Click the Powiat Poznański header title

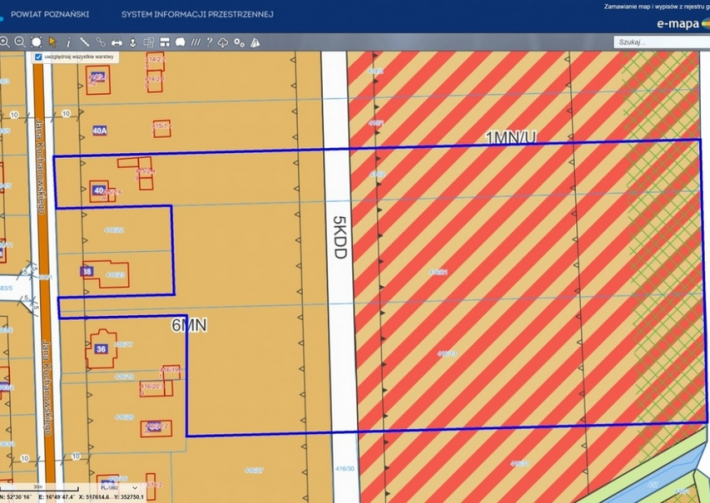[x=52, y=15]
